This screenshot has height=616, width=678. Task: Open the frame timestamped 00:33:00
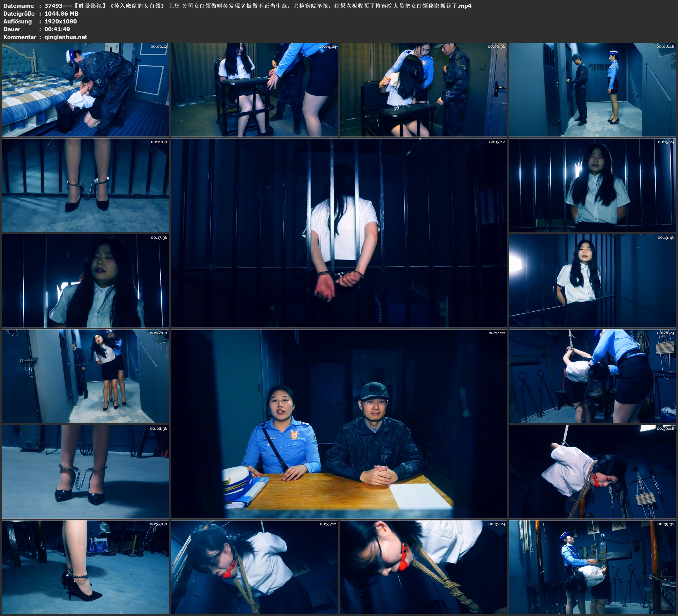point(85,567)
